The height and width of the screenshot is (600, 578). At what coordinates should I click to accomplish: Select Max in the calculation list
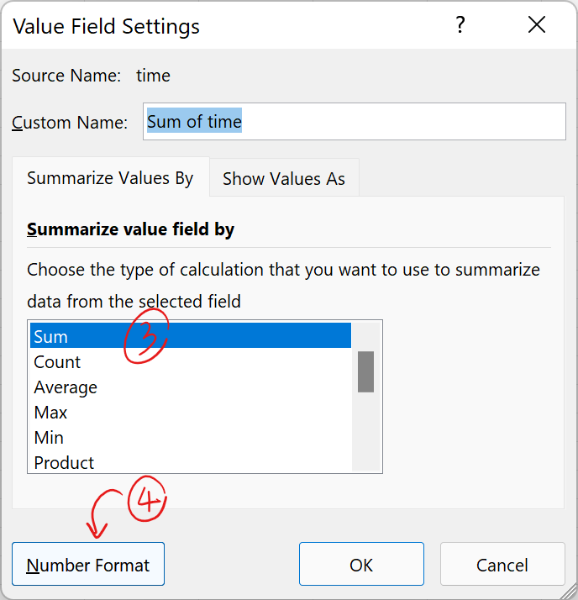[190, 412]
